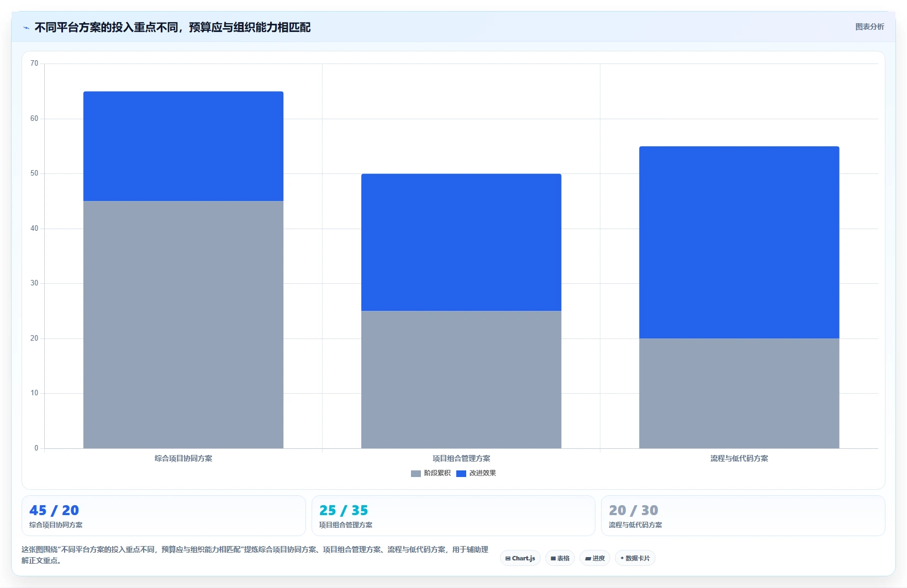This screenshot has height=588, width=907.
Task: Click y-axis tick value 70
Action: (x=34, y=63)
